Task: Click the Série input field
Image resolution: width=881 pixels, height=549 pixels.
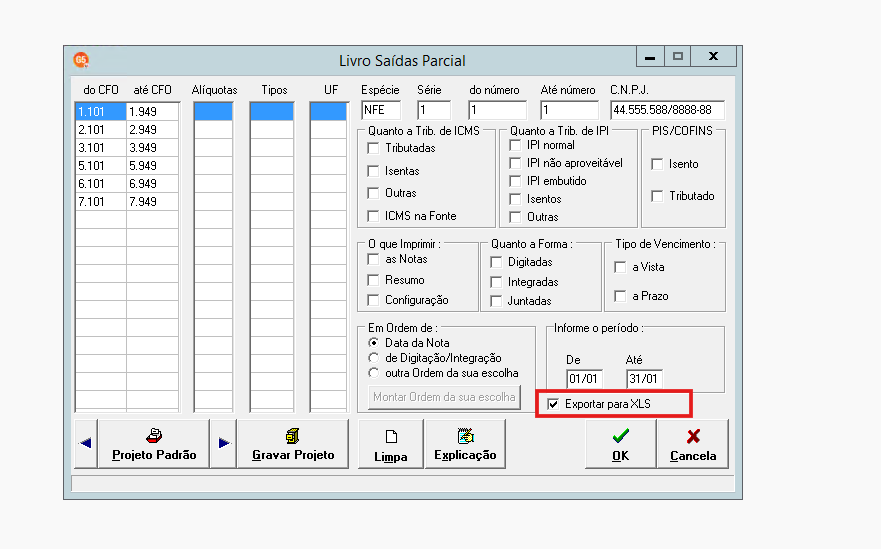Action: coord(434,110)
